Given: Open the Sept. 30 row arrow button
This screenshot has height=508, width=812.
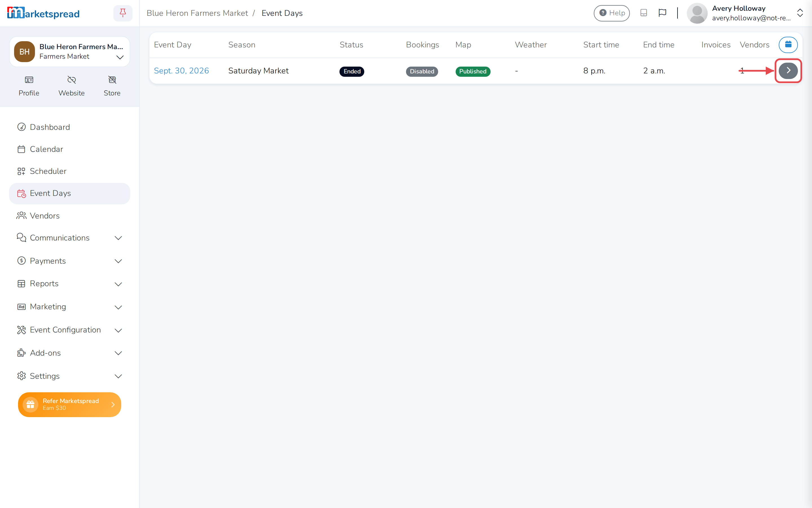Looking at the screenshot, I should coord(788,71).
